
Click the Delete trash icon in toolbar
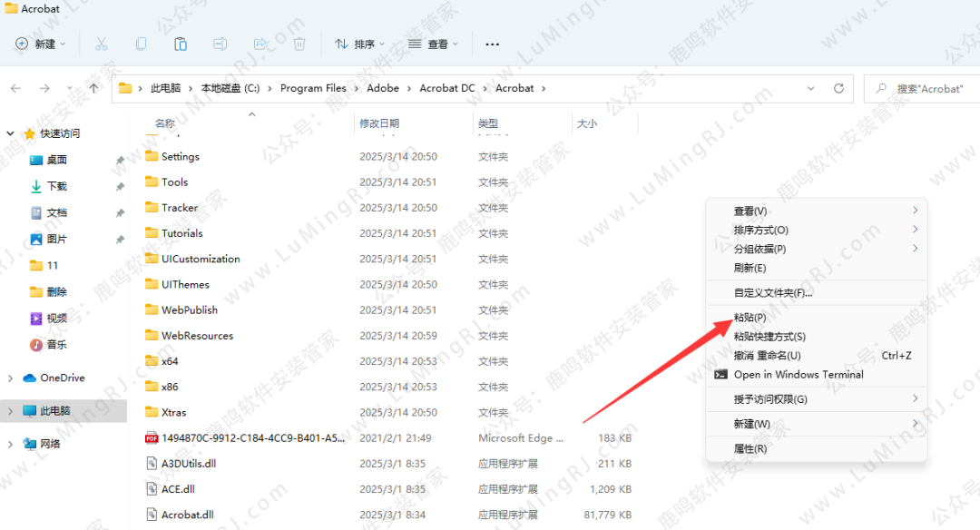point(299,44)
